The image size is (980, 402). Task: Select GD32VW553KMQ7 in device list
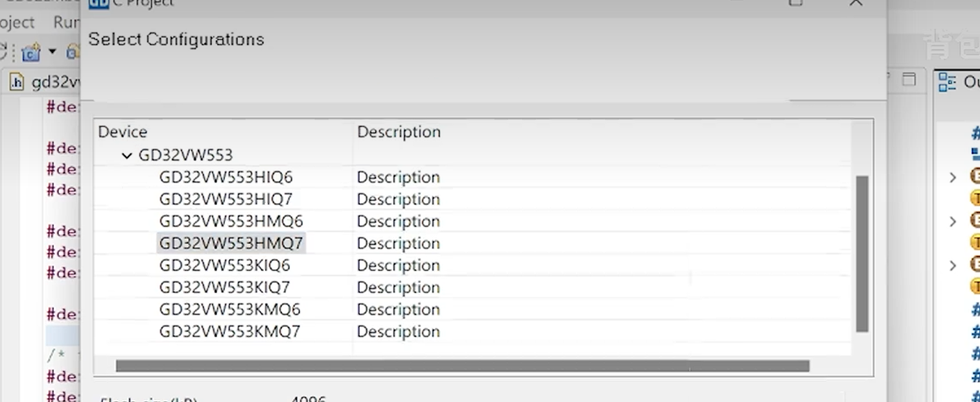[229, 332]
